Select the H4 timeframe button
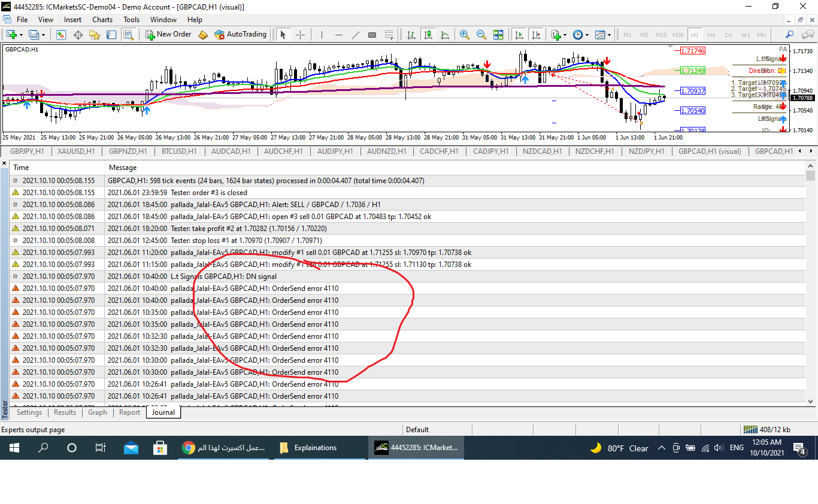The height and width of the screenshot is (504, 818). click(711, 35)
